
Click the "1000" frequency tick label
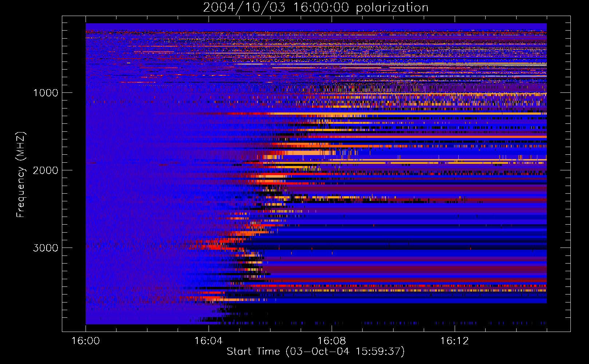46,93
